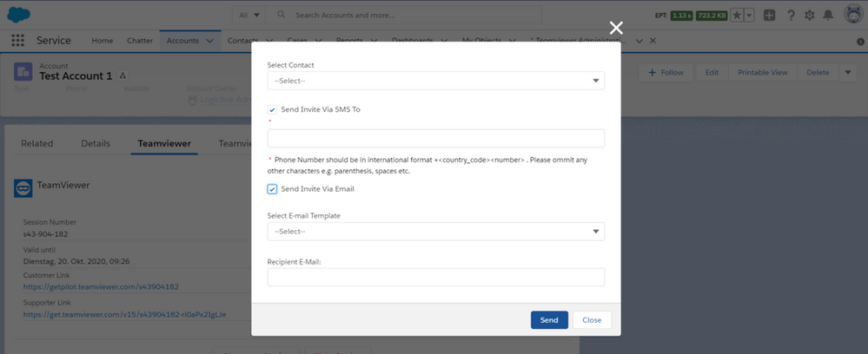This screenshot has width=868, height=354.
Task: Open the App Launcher grid icon
Action: (17, 41)
